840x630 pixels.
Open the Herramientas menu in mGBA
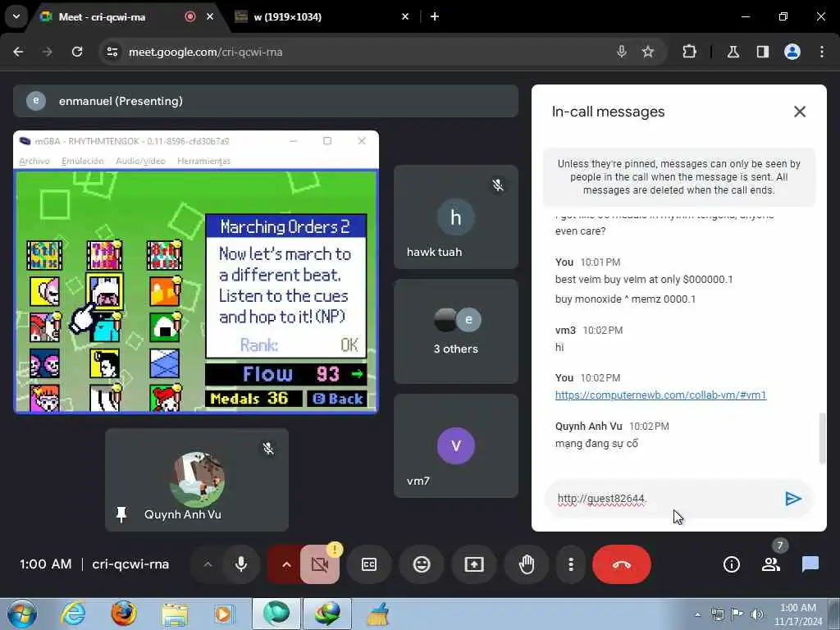203,161
